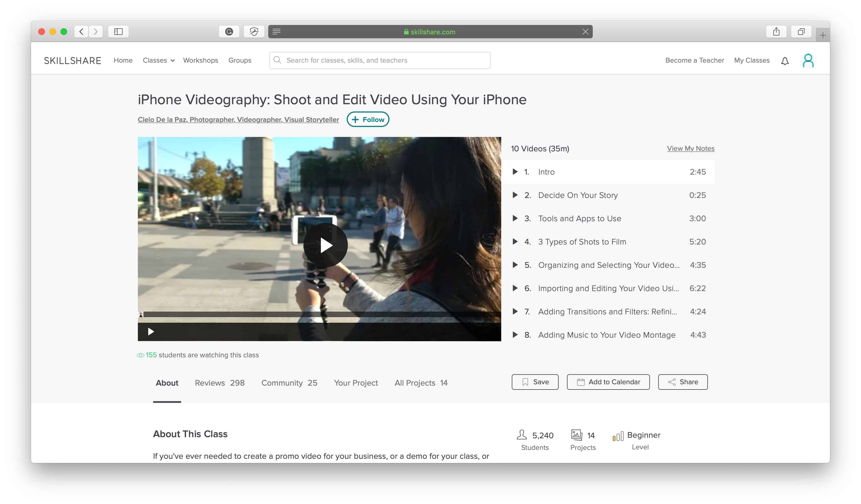Open the Your Project tab
The width and height of the screenshot is (861, 504).
pyautogui.click(x=356, y=383)
